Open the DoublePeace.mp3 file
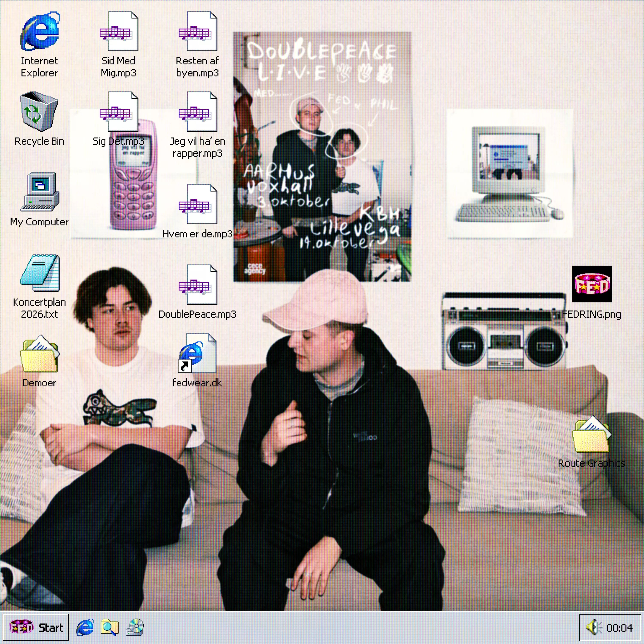This screenshot has width=644, height=644. point(197,285)
